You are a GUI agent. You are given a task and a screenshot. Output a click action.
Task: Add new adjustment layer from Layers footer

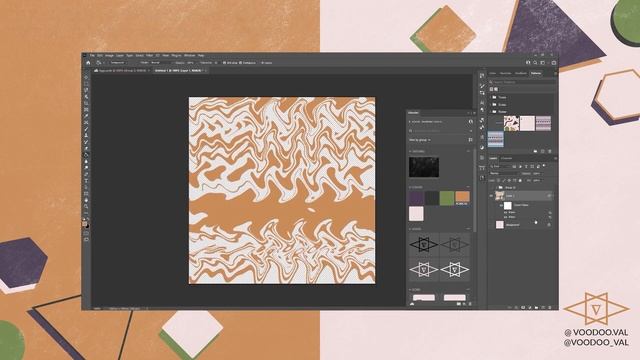point(530,307)
